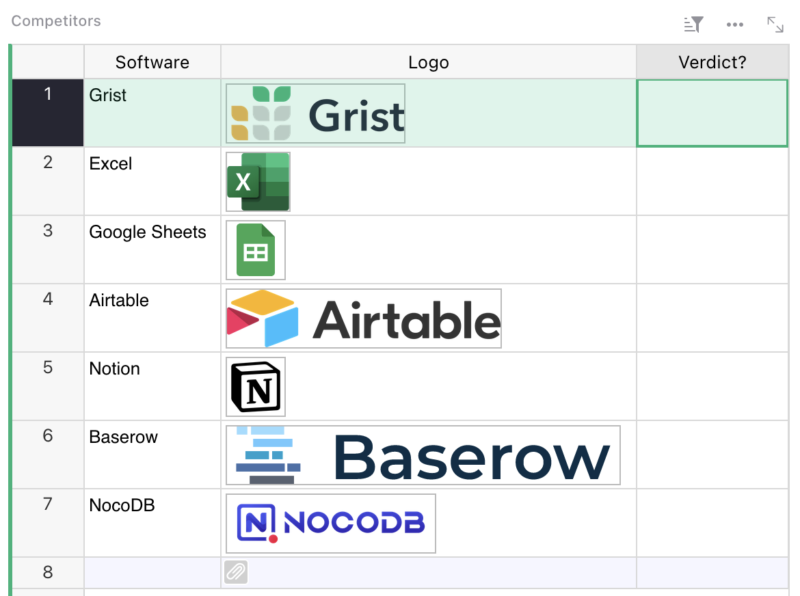The width and height of the screenshot is (800, 596).
Task: Click the Logo column header
Action: point(429,62)
